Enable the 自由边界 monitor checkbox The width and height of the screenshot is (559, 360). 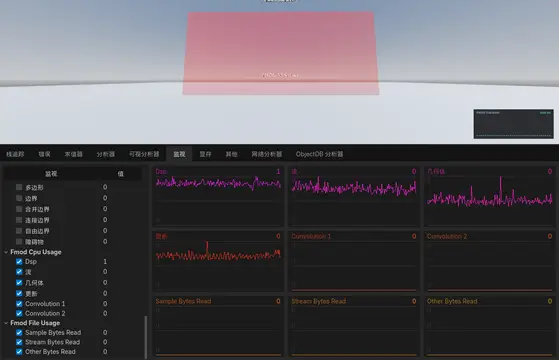(x=19, y=231)
